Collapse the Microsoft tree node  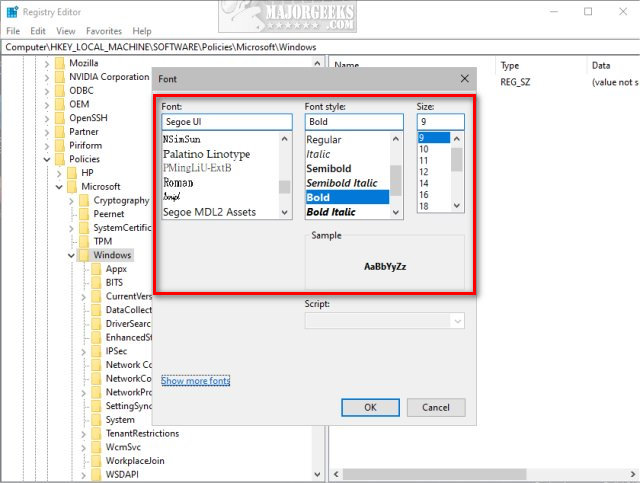tap(59, 187)
